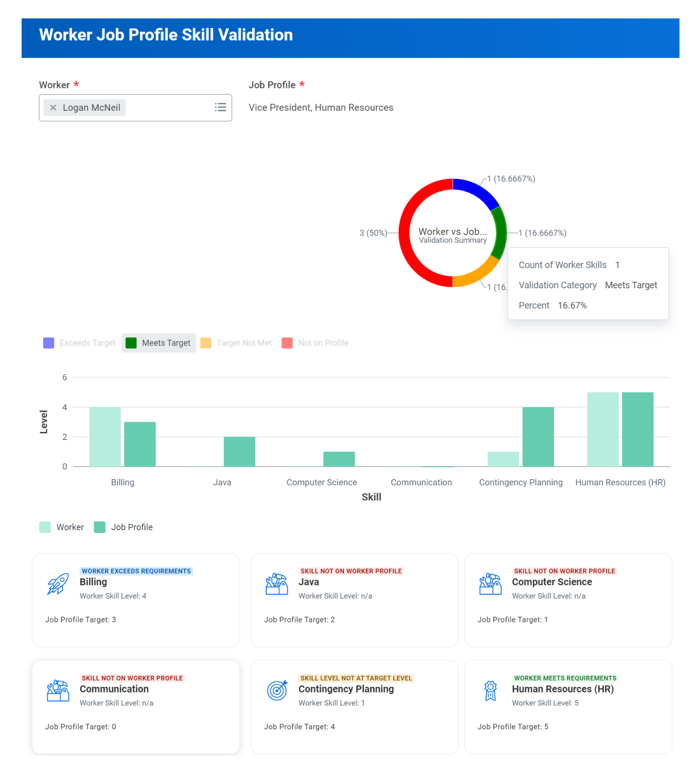Open the Billing skill card title
700x778 pixels.
pyautogui.click(x=93, y=582)
